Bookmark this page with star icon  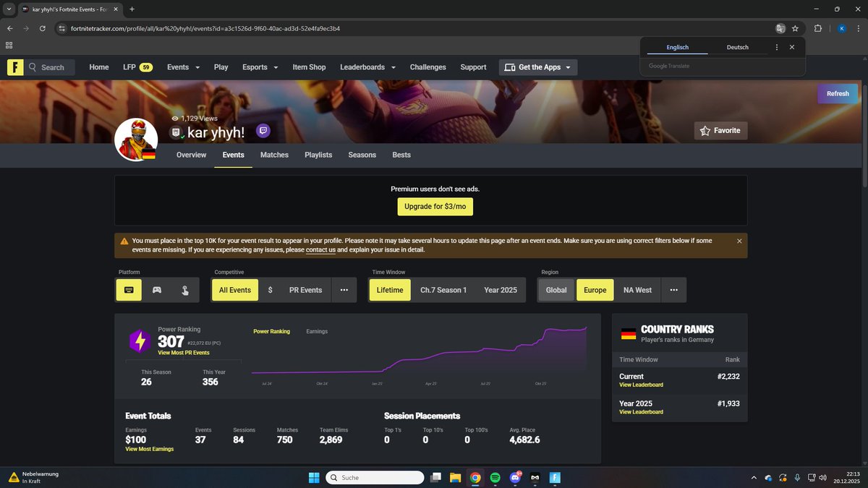pos(795,28)
